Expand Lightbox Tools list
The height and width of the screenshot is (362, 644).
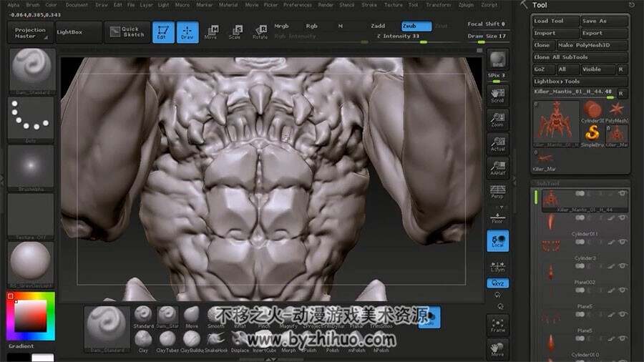580,82
